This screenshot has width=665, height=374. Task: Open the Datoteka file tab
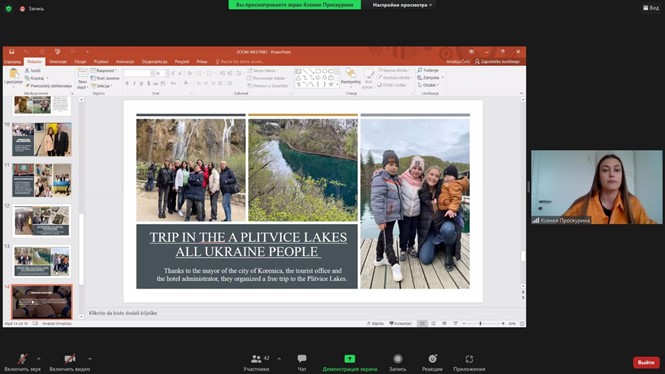(x=12, y=62)
